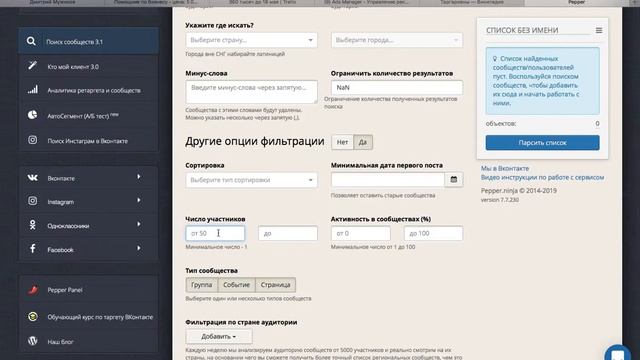Click the Pepper Panel chili icon
The width and height of the screenshot is (640, 360).
(x=33, y=290)
